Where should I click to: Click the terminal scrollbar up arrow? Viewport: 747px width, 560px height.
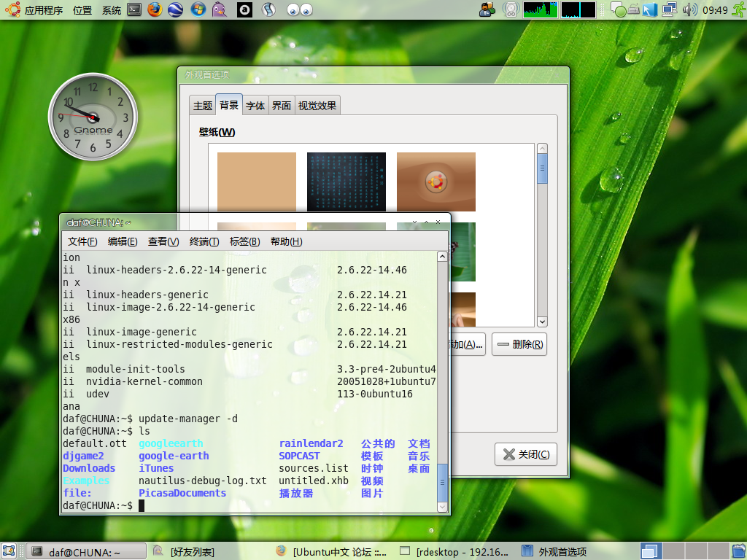click(442, 257)
